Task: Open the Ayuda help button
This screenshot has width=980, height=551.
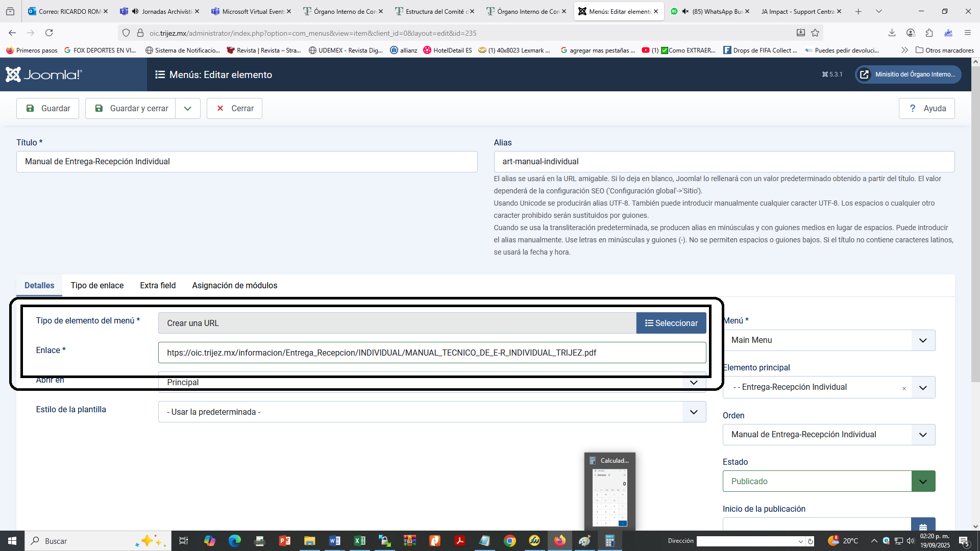Action: 926,109
